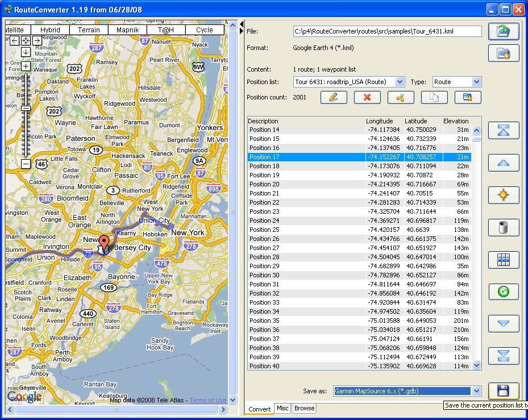The image size is (528, 420).
Task: Expand the Type dropdown showing Route
Action: tap(476, 82)
